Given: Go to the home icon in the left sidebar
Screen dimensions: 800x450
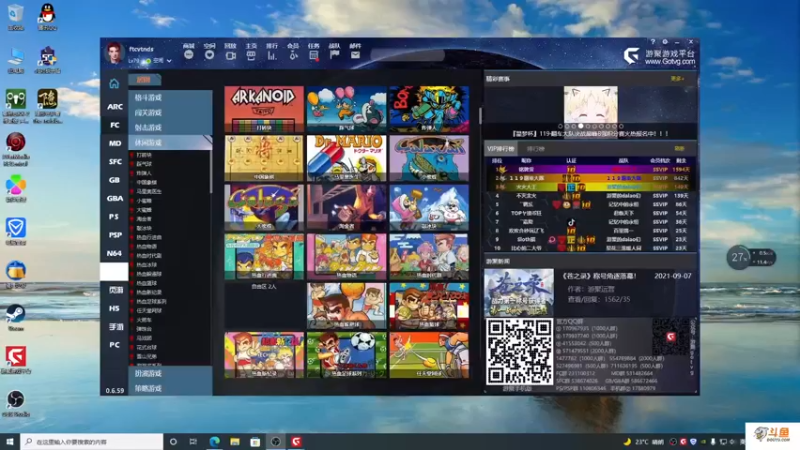Looking at the screenshot, I should [114, 83].
